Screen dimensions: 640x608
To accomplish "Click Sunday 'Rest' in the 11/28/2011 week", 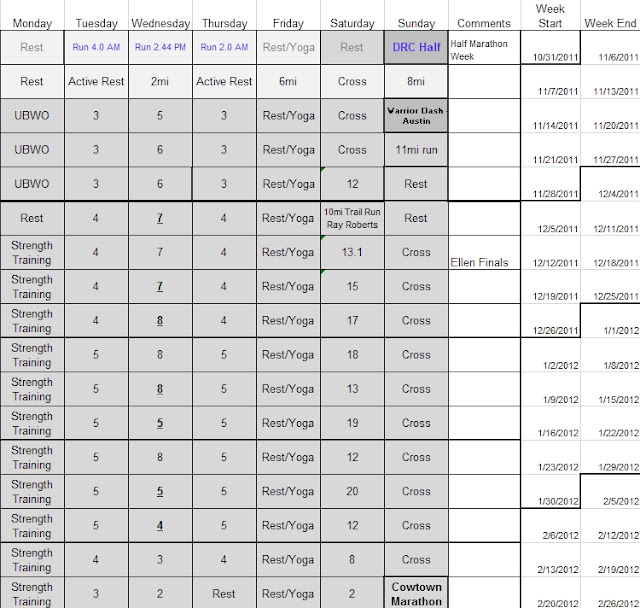I will click(x=416, y=184).
